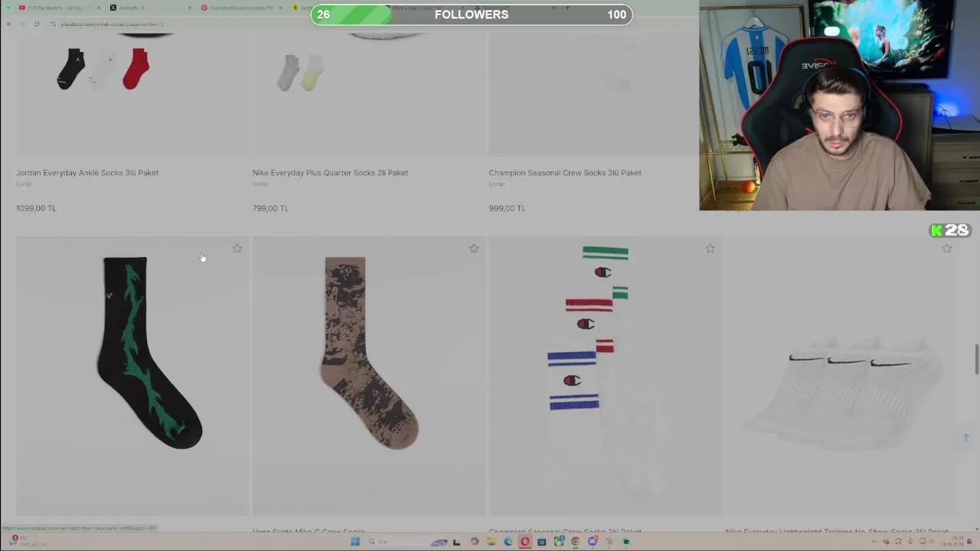
Task: Favorite the black green thorn sock
Action: click(x=237, y=249)
